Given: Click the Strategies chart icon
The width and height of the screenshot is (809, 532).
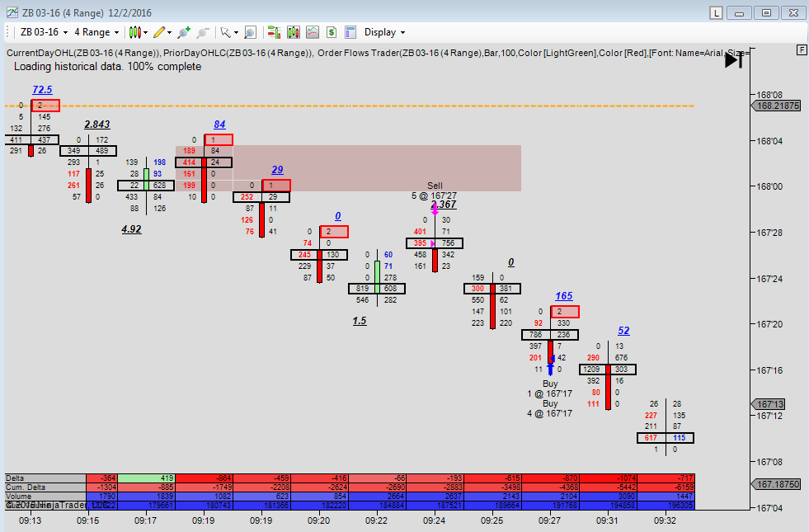Looking at the screenshot, I should click(312, 32).
